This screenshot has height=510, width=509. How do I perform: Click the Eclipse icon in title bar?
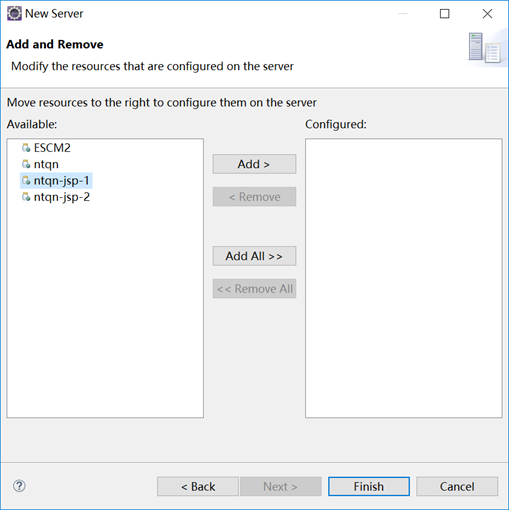pos(14,14)
